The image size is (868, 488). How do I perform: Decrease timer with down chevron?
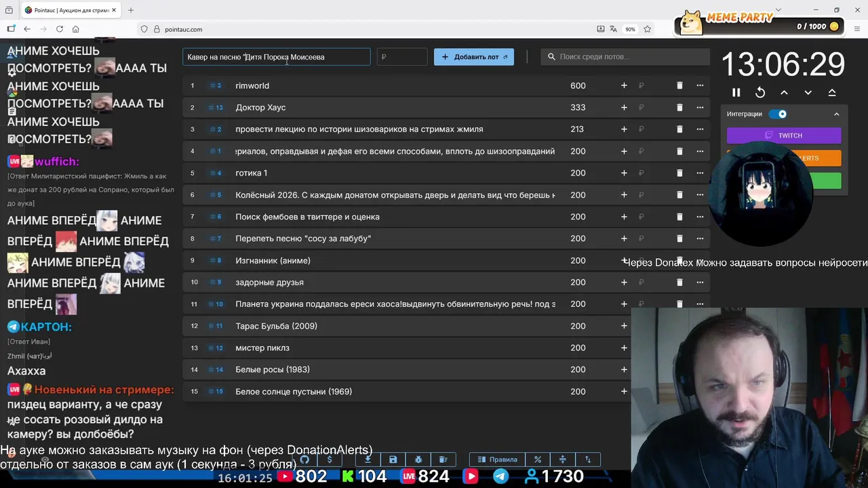808,93
